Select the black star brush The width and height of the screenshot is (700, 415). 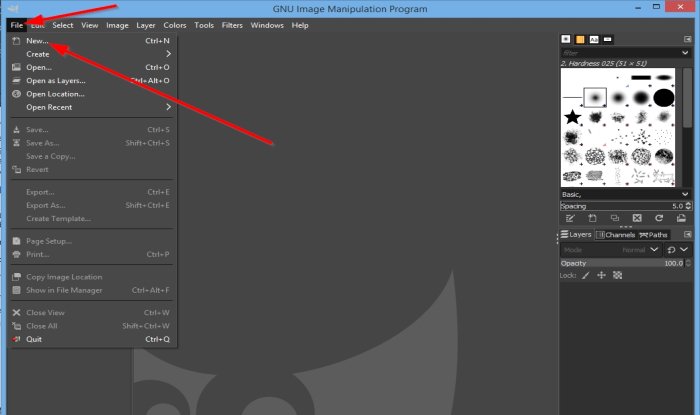(572, 117)
